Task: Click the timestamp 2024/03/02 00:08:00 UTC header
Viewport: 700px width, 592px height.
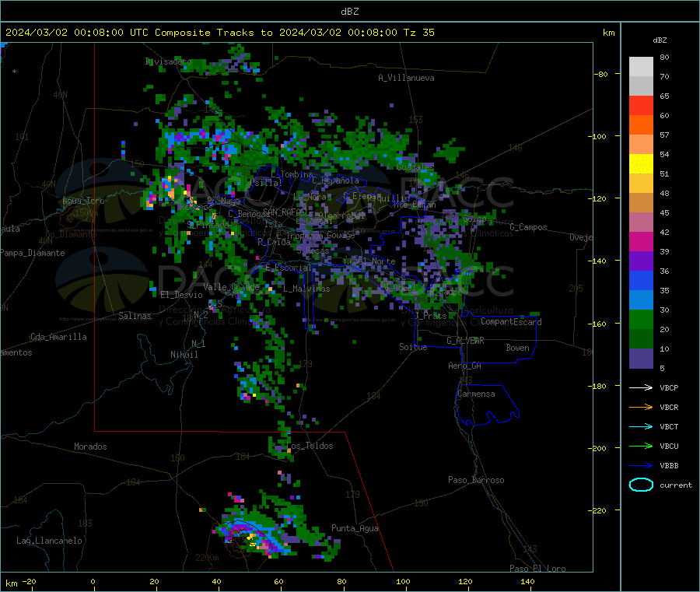Action: [x=77, y=33]
